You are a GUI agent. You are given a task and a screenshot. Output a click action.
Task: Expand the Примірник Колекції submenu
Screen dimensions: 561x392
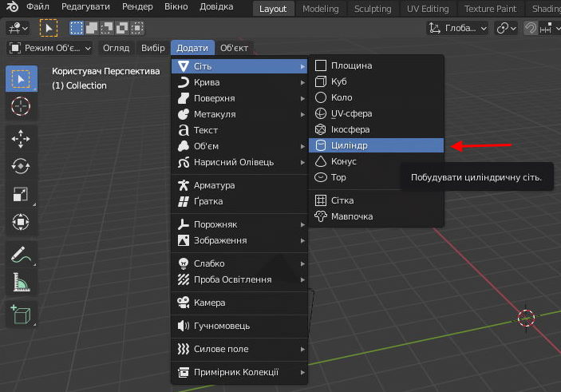click(x=239, y=372)
